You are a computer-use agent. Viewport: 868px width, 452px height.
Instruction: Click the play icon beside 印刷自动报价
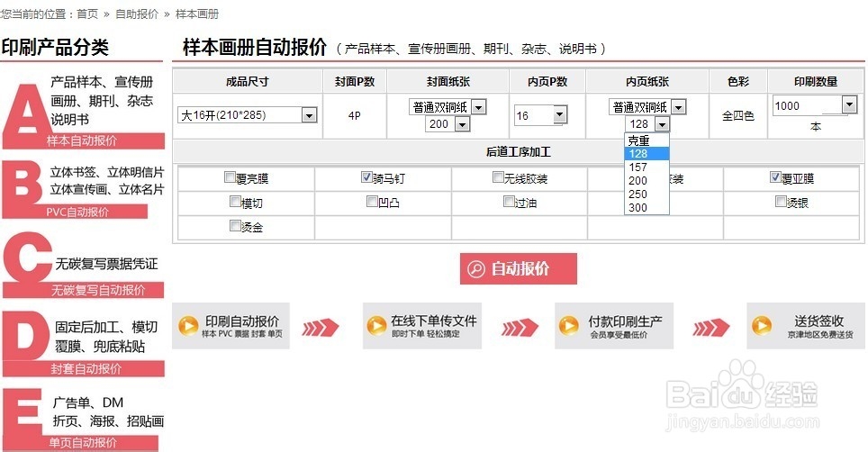tap(188, 326)
